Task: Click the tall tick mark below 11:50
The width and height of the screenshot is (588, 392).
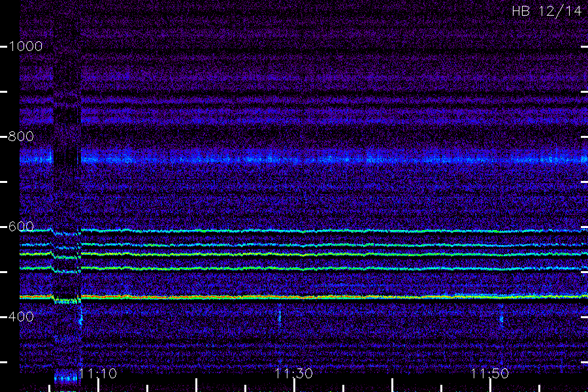Action: pyautogui.click(x=490, y=385)
